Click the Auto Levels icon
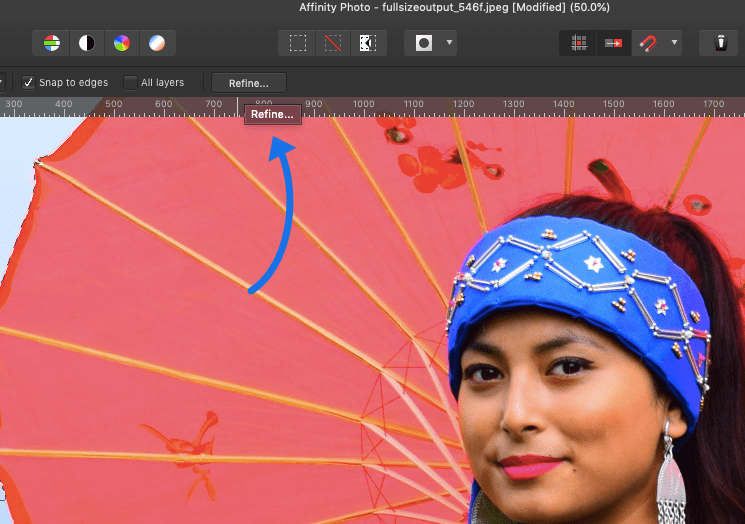Image resolution: width=745 pixels, height=524 pixels. [52, 43]
